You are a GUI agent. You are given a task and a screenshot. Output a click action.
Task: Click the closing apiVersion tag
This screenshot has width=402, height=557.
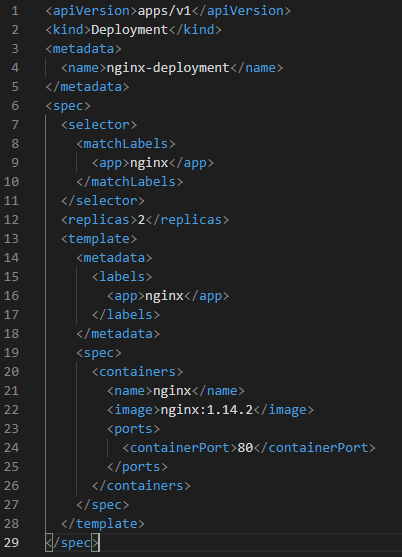[241, 11]
